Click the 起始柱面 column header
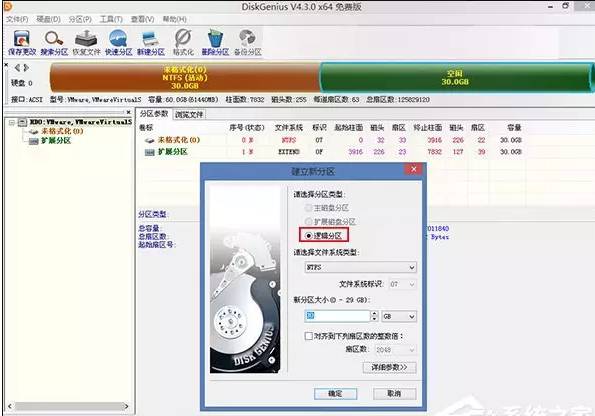Screen dimensions: 595x416 pos(349,128)
